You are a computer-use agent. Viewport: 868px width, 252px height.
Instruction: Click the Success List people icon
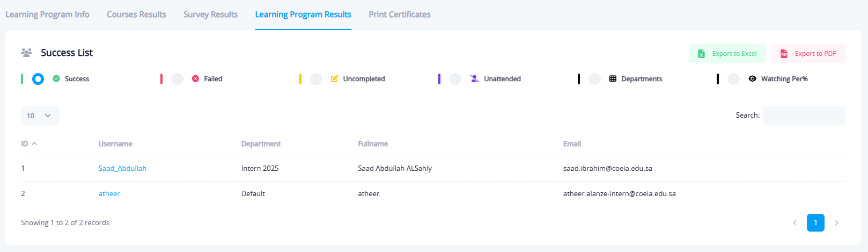(26, 53)
